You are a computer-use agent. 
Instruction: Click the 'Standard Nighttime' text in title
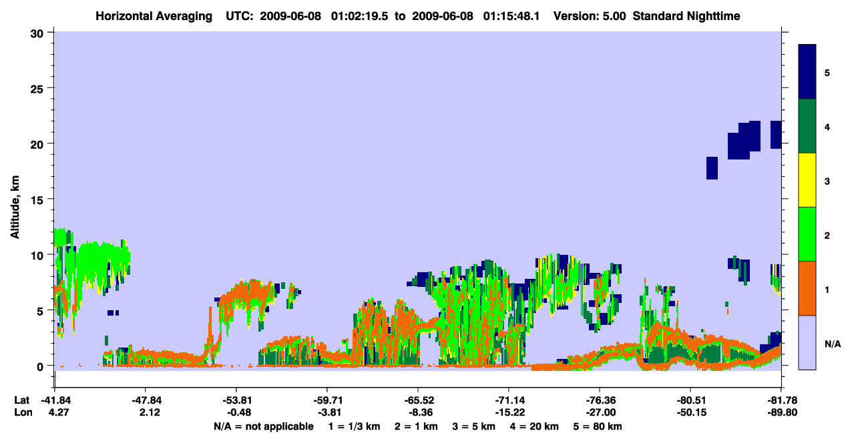click(x=686, y=16)
